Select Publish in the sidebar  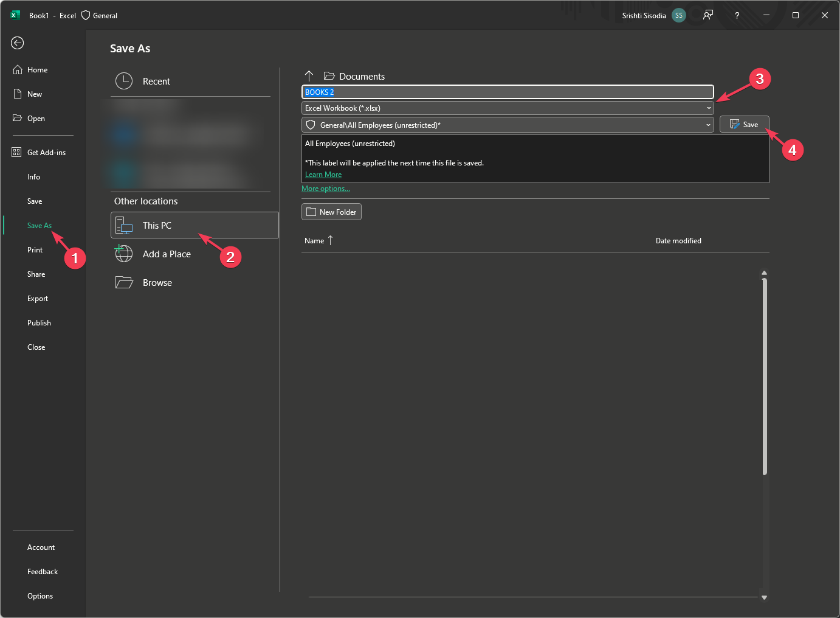[x=39, y=323]
